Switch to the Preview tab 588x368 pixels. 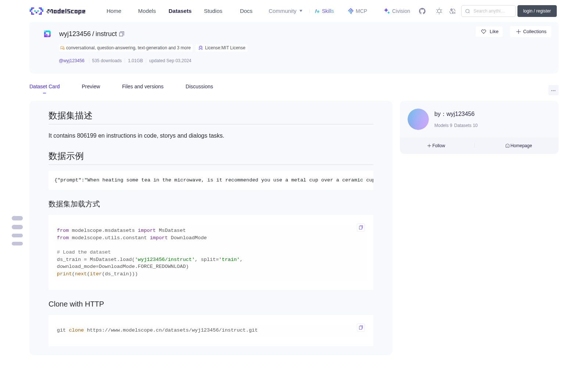(91, 86)
